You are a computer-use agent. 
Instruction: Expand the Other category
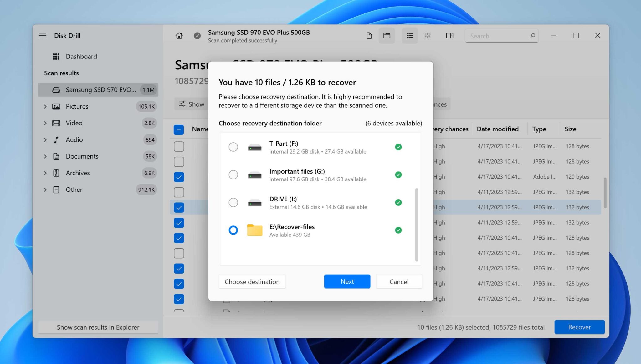tap(45, 190)
